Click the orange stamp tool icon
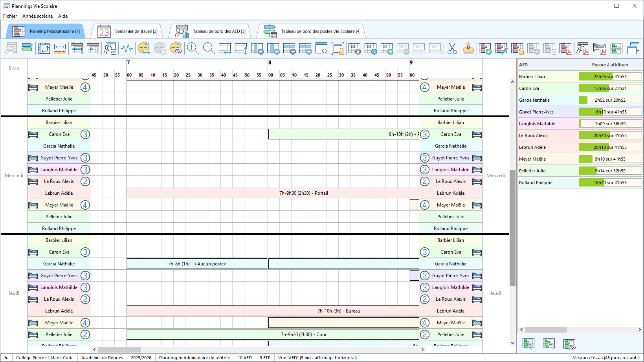Image resolution: width=644 pixels, height=362 pixels. point(468,48)
